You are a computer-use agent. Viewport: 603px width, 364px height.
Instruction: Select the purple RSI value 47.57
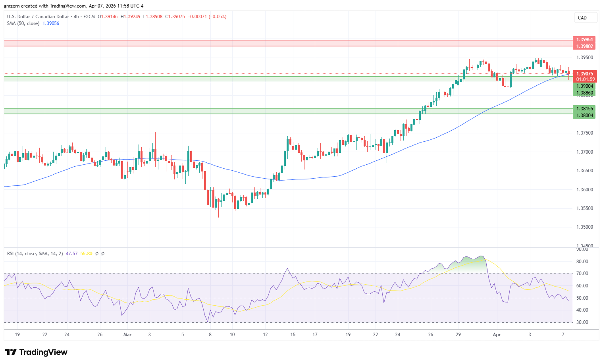tap(72, 253)
